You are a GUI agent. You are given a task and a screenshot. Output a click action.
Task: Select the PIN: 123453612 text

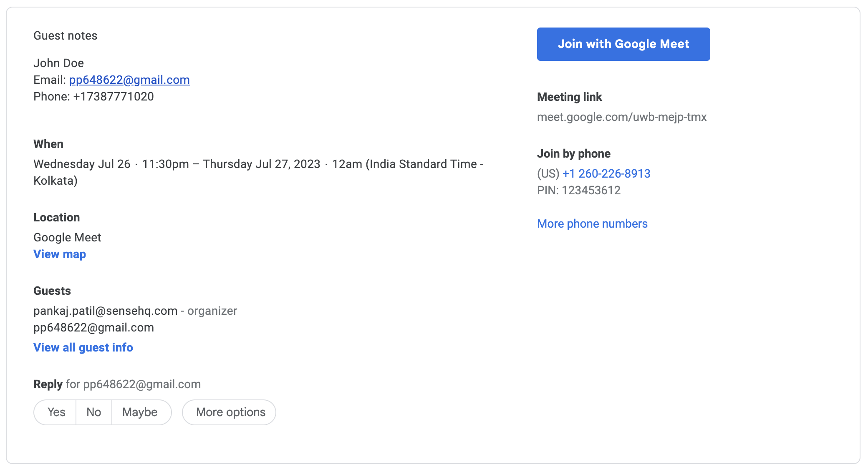click(x=579, y=190)
